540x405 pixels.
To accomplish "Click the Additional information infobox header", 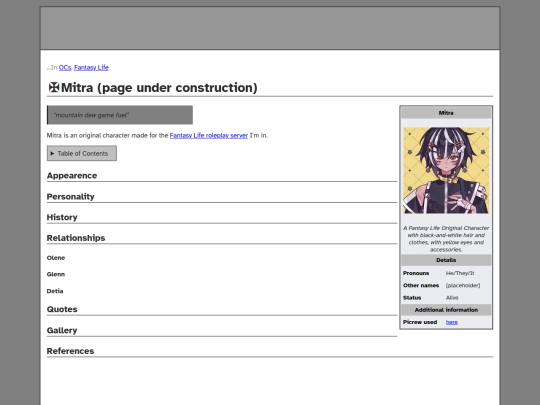I will 446,310.
